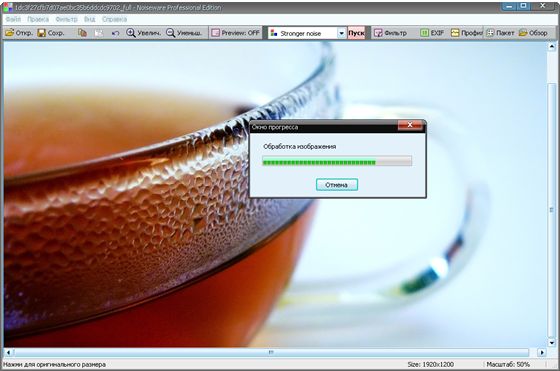The image size is (560, 371).
Task: Toggle the Preview: OFF button
Action: pos(236,33)
